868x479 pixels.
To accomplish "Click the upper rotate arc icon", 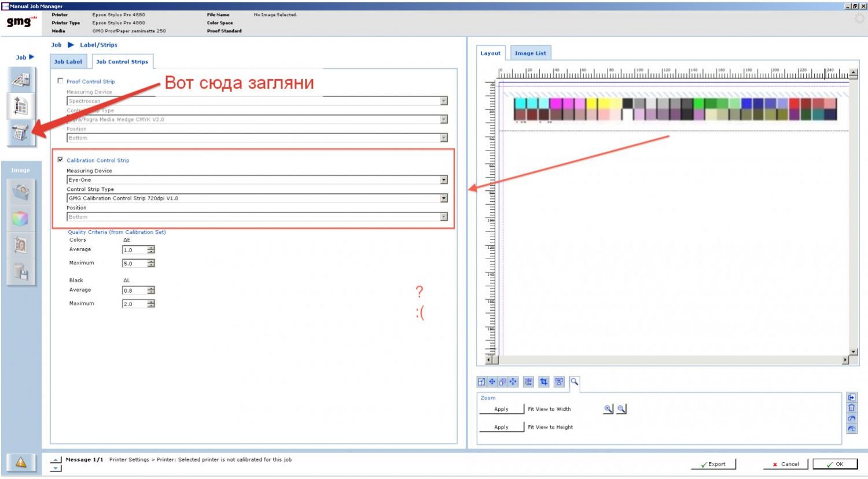I will 851,418.
